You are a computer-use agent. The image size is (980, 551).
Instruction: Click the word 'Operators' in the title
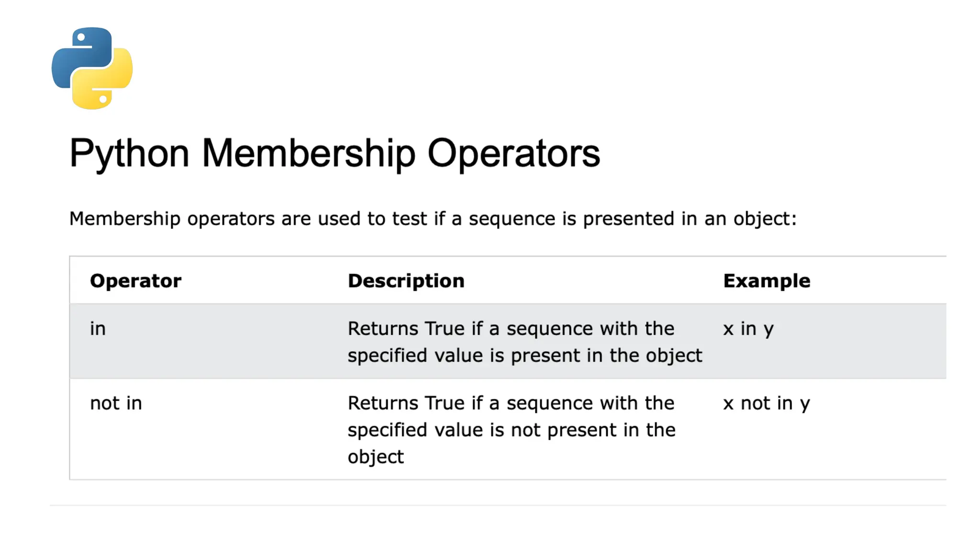pos(513,154)
